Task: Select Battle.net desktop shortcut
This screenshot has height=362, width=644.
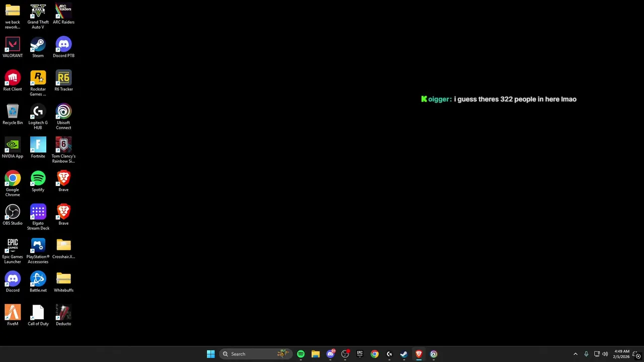Action: (38, 282)
